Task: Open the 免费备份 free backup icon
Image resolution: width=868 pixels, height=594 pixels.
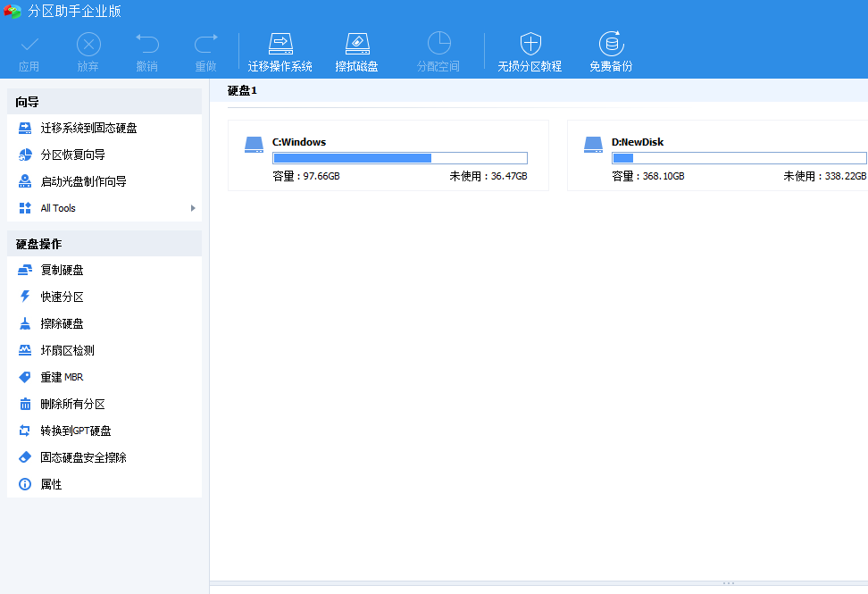Action: [x=611, y=44]
